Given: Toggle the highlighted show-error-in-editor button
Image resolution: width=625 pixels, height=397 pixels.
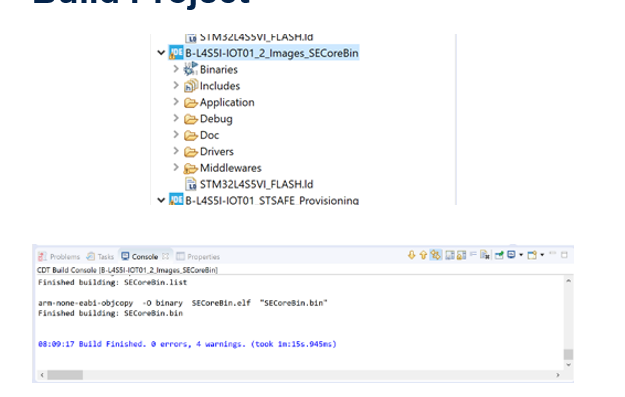Looking at the screenshot, I should point(436,255).
